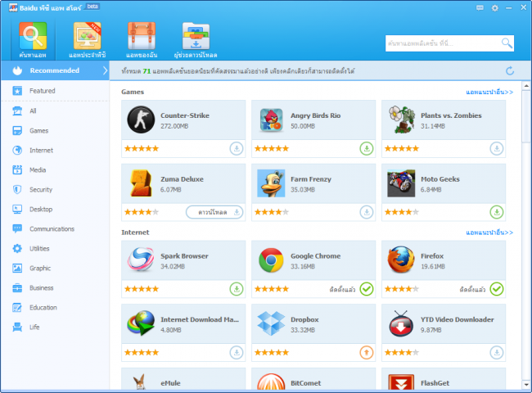This screenshot has width=532, height=393.
Task: Open the Education sidebar category
Action: click(55, 308)
